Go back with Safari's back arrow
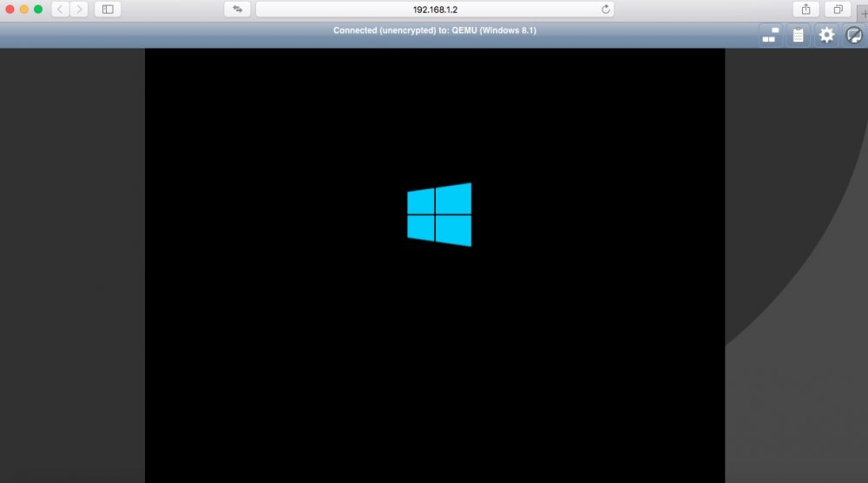This screenshot has width=868, height=483. [x=61, y=10]
